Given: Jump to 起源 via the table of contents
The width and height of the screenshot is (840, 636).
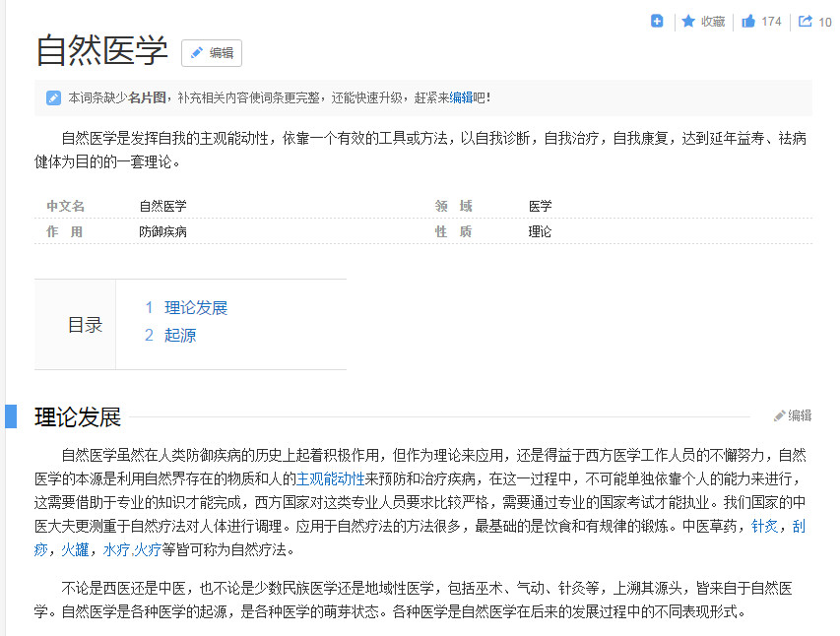Looking at the screenshot, I should tap(179, 335).
